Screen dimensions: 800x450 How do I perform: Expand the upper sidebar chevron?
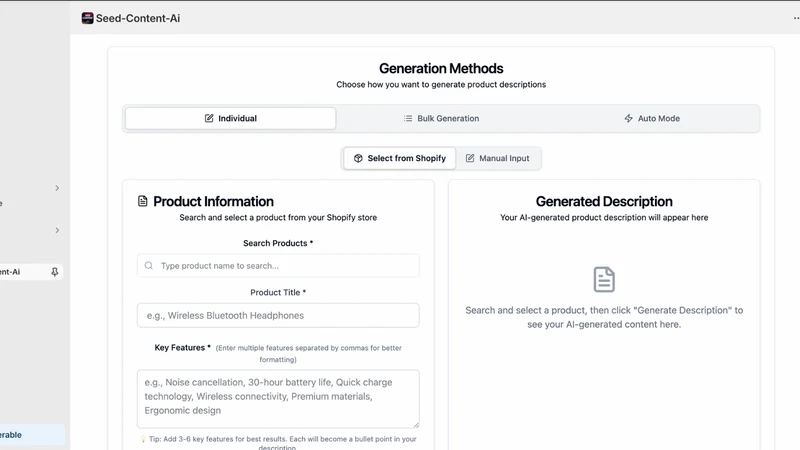tap(57, 188)
